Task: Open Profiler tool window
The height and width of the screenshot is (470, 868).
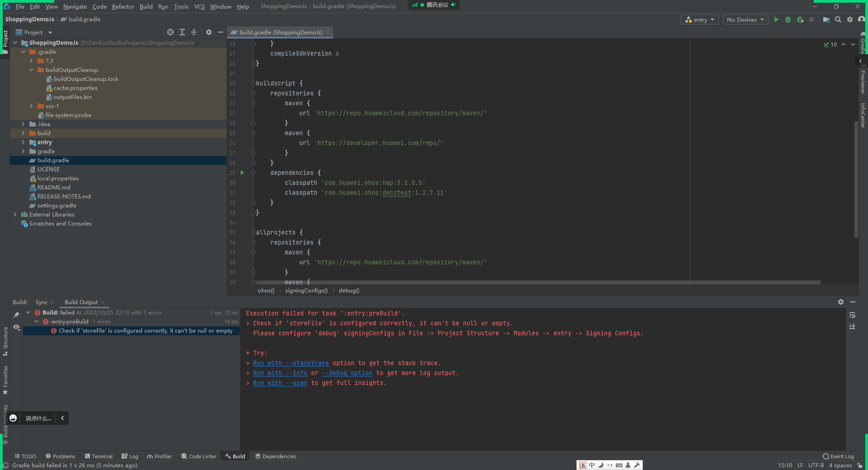Action: 160,456
